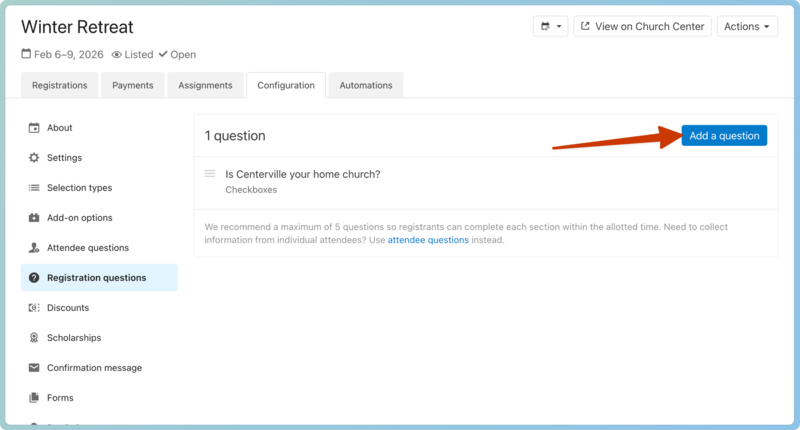Follow the attendee questions link
This screenshot has height=430, width=800.
click(428, 240)
